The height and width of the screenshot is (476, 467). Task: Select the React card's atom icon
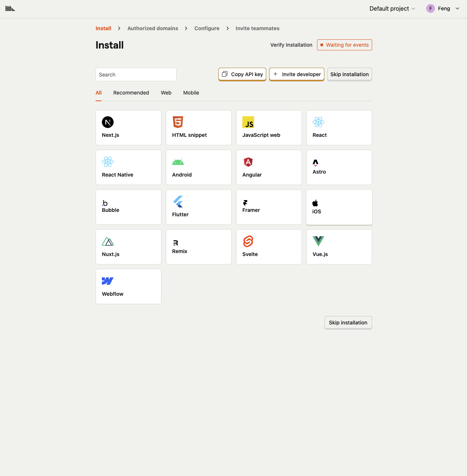tap(318, 122)
